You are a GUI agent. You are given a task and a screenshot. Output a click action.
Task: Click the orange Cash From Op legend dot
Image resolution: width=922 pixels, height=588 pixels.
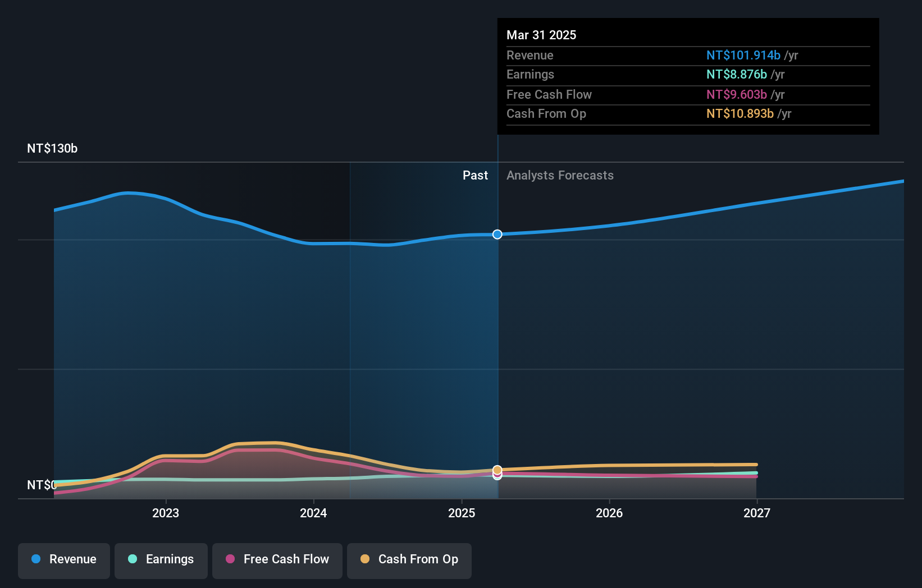pos(365,559)
